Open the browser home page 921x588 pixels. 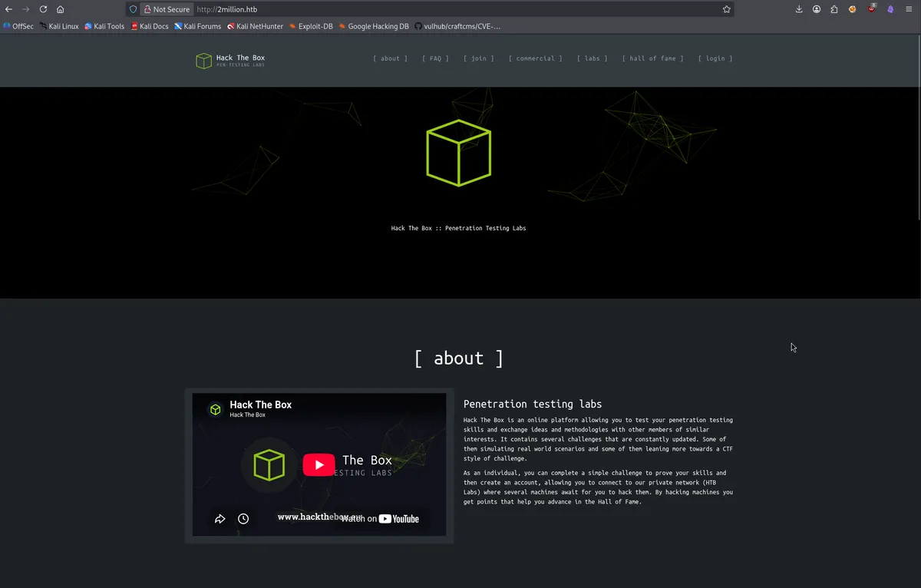click(60, 9)
